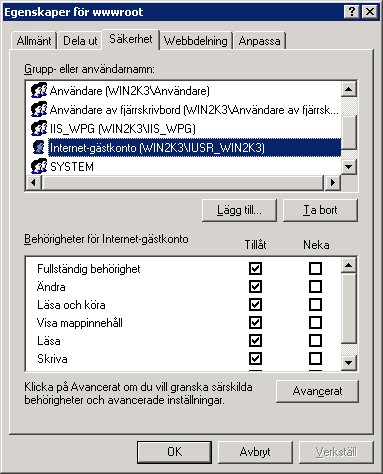Viewport: 383px width, 474px height.
Task: Check Neka for Ändra permission
Action: [315, 286]
